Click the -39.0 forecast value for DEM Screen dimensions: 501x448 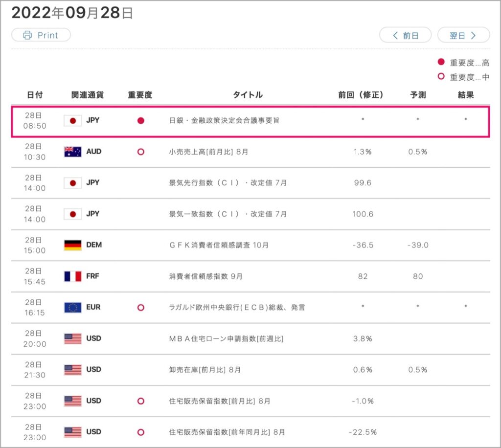[x=418, y=245]
